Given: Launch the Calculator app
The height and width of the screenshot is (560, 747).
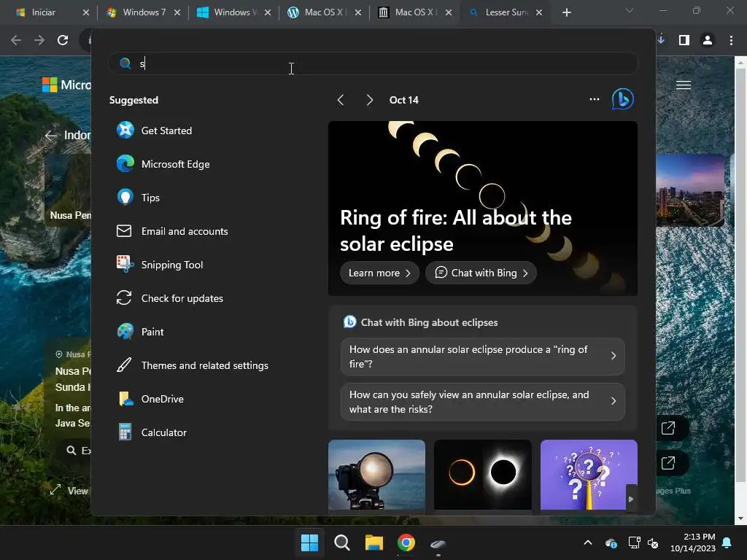Looking at the screenshot, I should pyautogui.click(x=152, y=432).
